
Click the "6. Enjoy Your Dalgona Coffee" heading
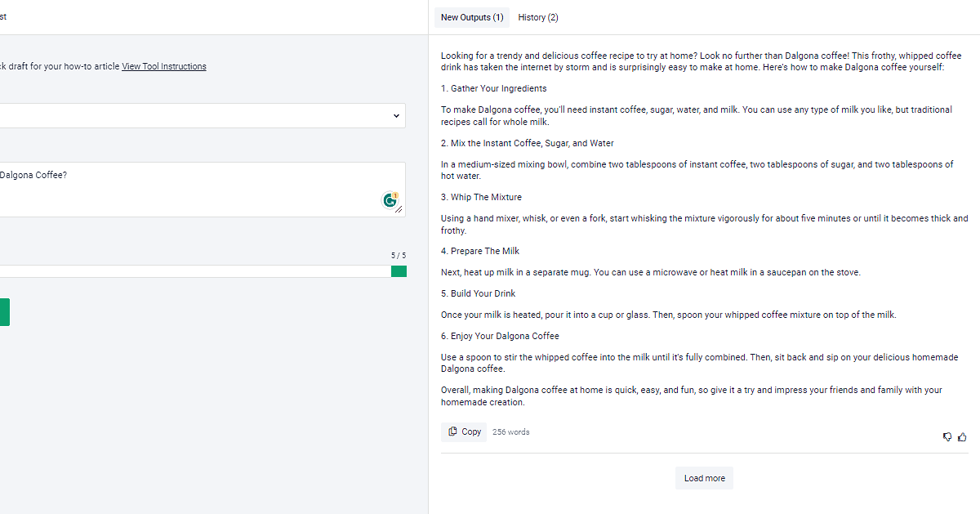point(500,336)
